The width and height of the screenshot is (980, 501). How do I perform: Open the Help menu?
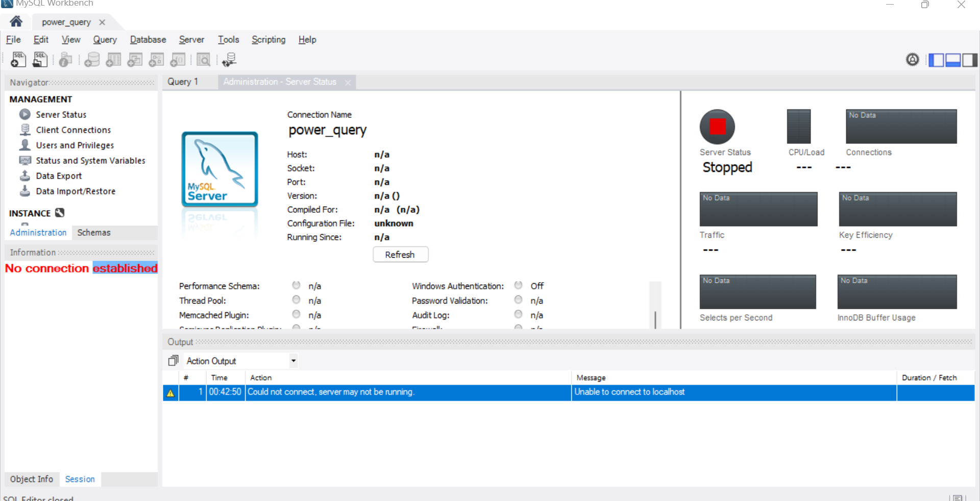(307, 39)
